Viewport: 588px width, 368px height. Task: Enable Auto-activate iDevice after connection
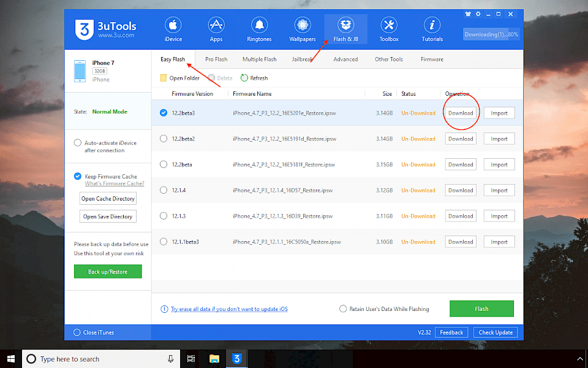(x=78, y=143)
